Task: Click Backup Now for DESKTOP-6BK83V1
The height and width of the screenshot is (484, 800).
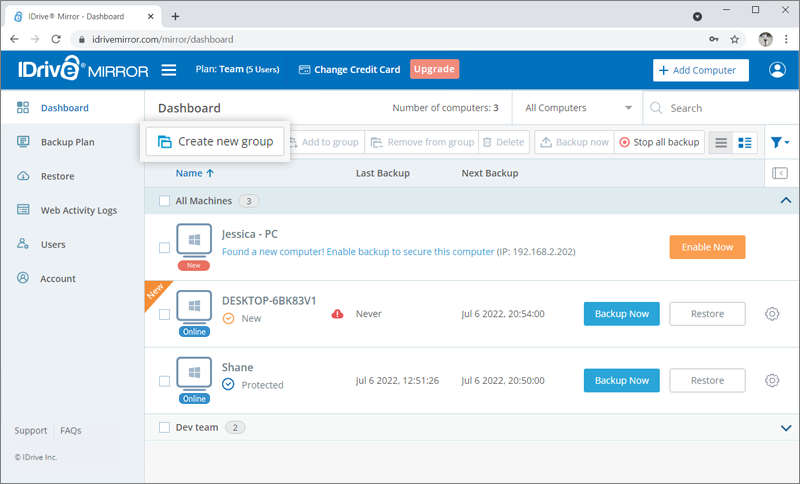Action: [x=621, y=314]
